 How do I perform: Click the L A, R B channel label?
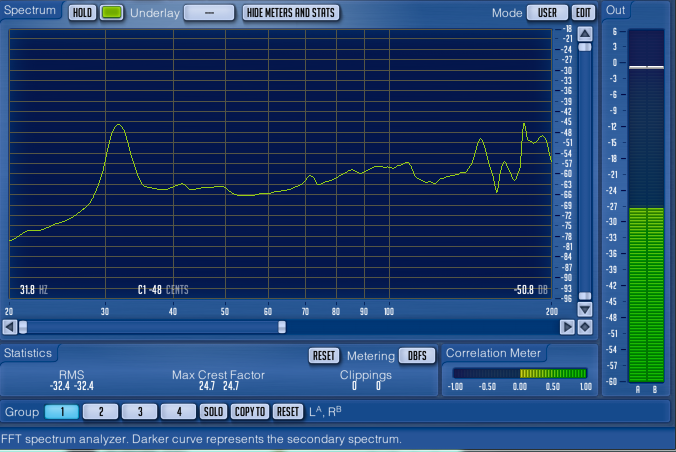325,411
